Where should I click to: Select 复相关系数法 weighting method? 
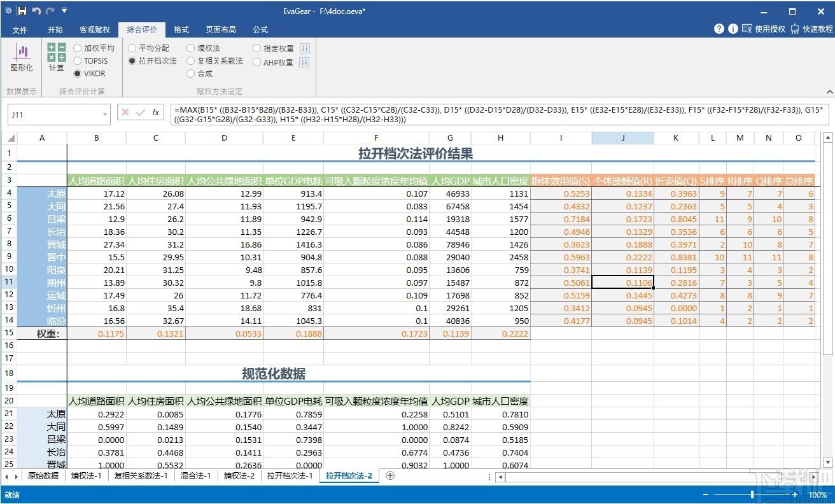pos(214,60)
